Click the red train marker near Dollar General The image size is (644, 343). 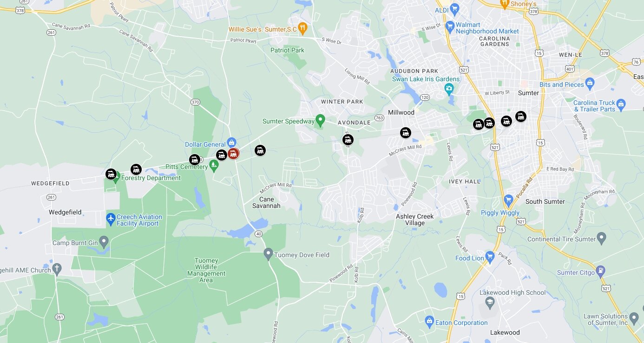pos(233,154)
